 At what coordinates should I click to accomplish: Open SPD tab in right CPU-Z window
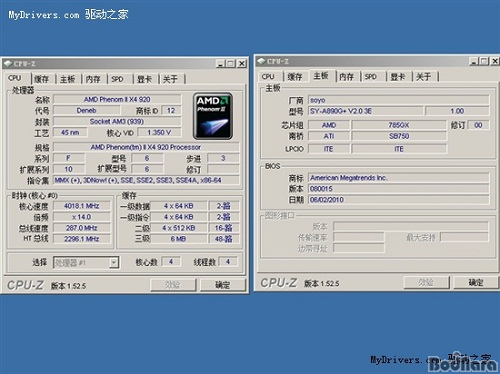tap(371, 77)
